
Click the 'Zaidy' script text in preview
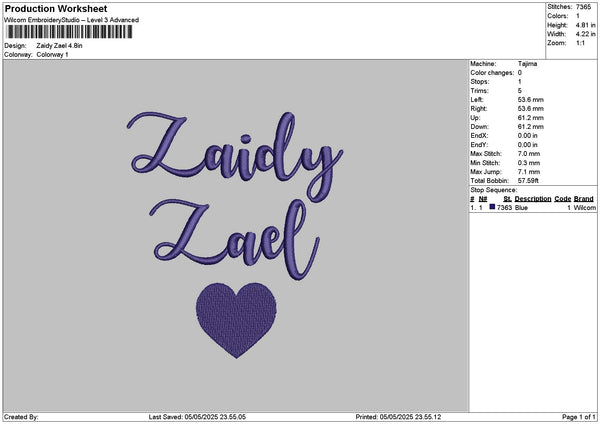point(235,156)
